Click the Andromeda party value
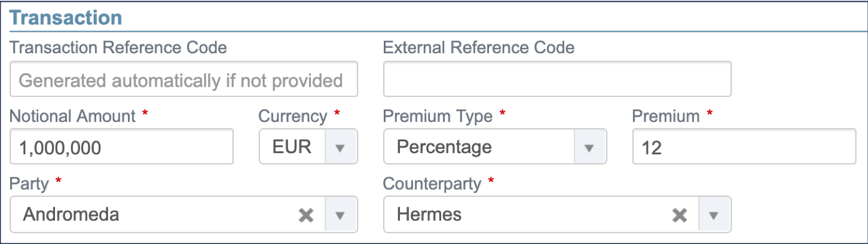Image resolution: width=868 pixels, height=244 pixels. coord(71,215)
